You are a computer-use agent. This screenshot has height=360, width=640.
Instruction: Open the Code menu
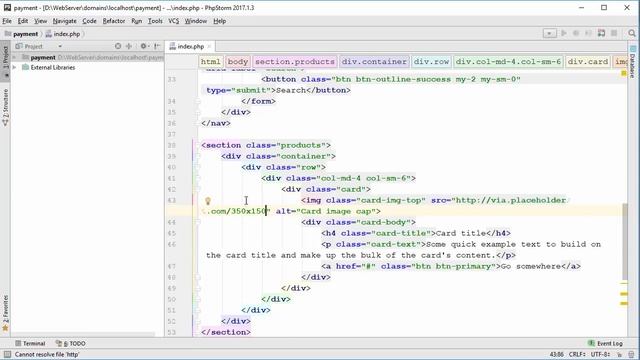pos(89,21)
